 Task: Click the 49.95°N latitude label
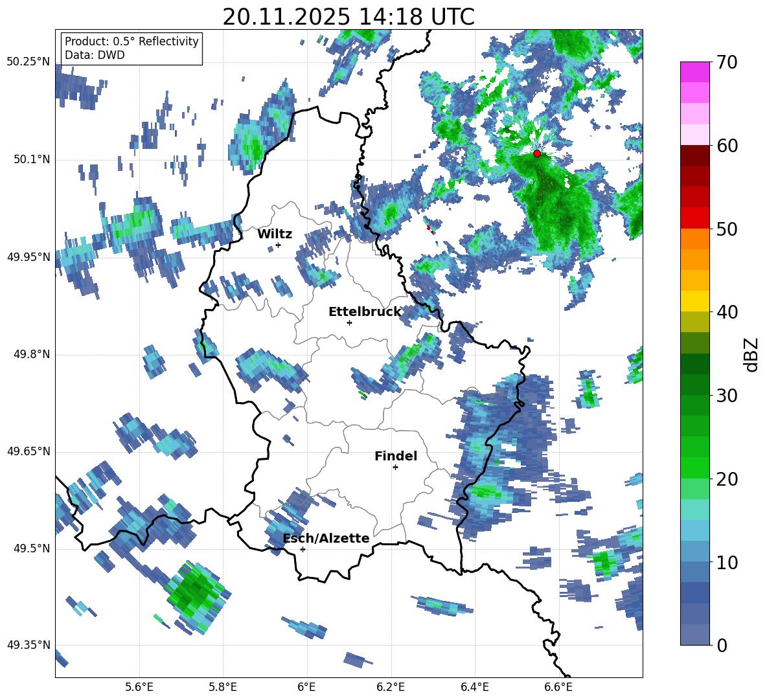pos(29,256)
